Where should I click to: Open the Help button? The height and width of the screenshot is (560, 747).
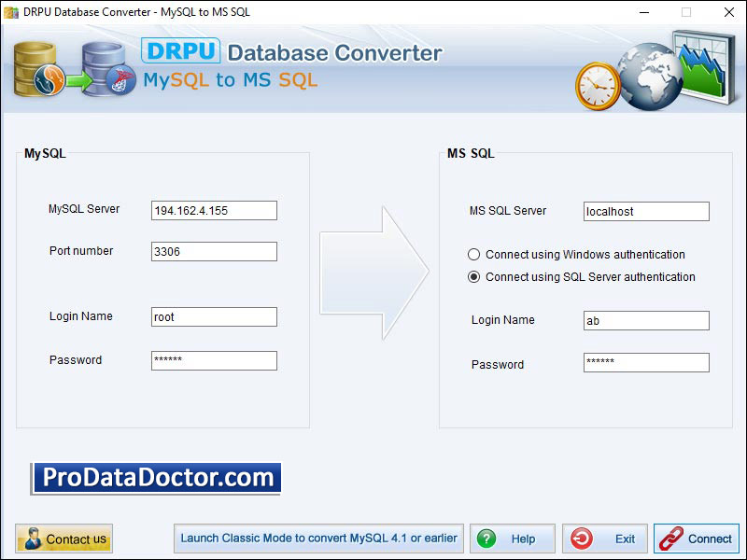pos(512,539)
